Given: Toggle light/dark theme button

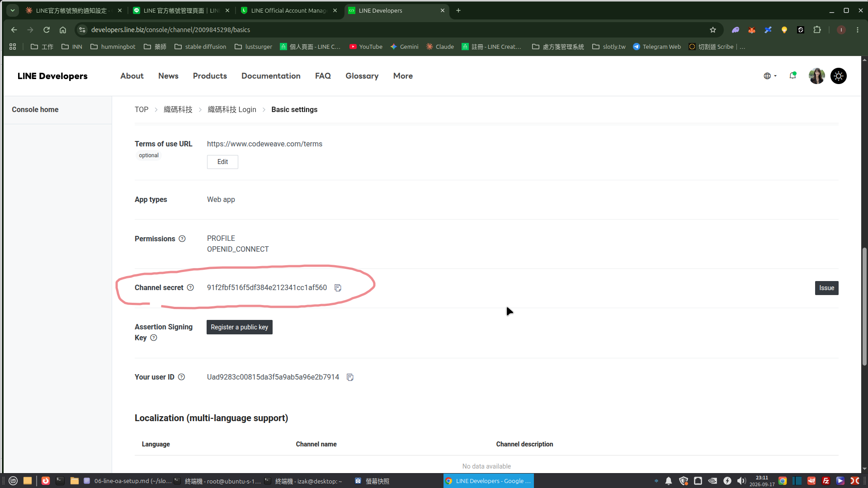Looking at the screenshot, I should click(839, 76).
